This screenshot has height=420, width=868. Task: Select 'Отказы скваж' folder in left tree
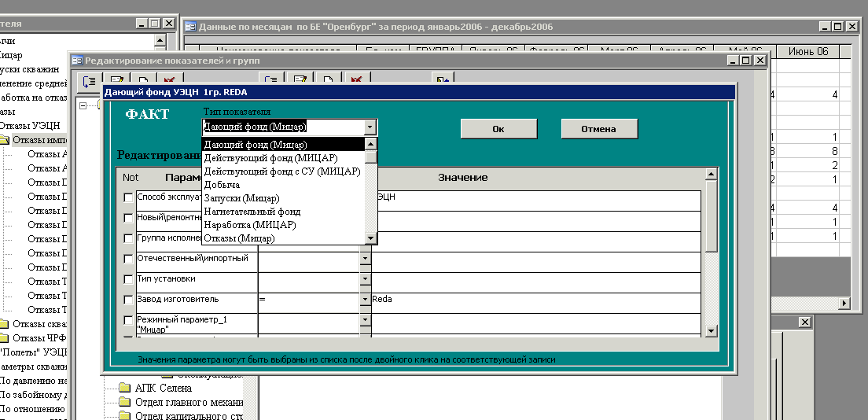coord(39,323)
